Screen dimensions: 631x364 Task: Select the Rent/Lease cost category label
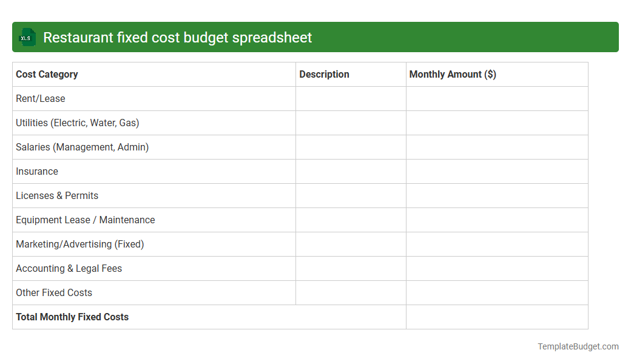[40, 98]
